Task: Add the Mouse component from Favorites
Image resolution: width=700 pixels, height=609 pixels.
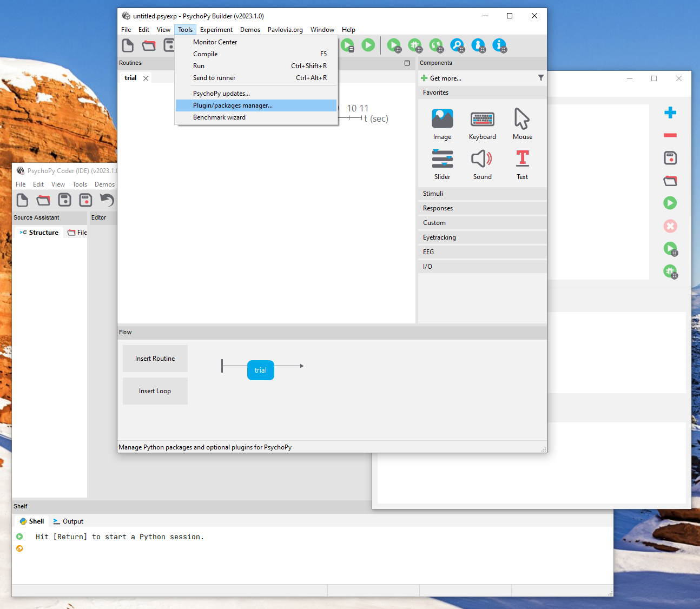Action: [x=523, y=124]
